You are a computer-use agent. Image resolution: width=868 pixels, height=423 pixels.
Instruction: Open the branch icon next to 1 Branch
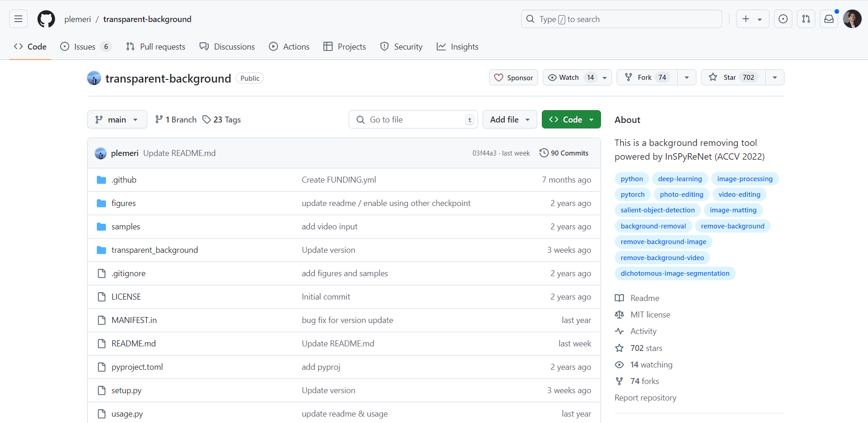159,119
